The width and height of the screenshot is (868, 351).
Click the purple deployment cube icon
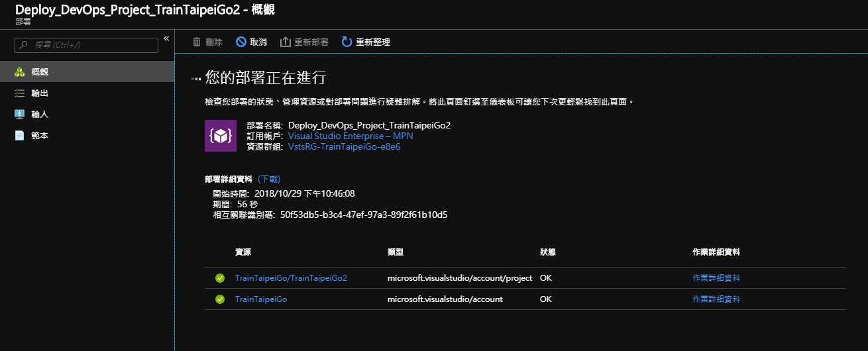click(x=221, y=136)
